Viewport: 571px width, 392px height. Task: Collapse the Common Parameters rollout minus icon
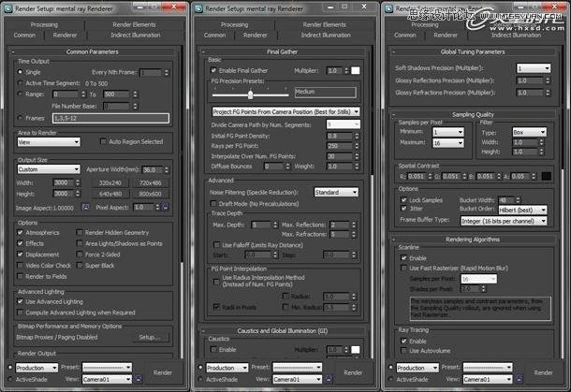(13, 52)
